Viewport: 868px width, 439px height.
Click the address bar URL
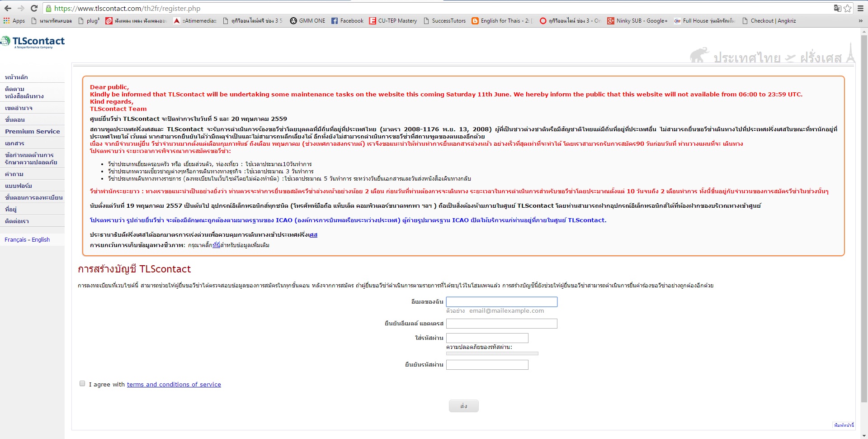pos(127,8)
